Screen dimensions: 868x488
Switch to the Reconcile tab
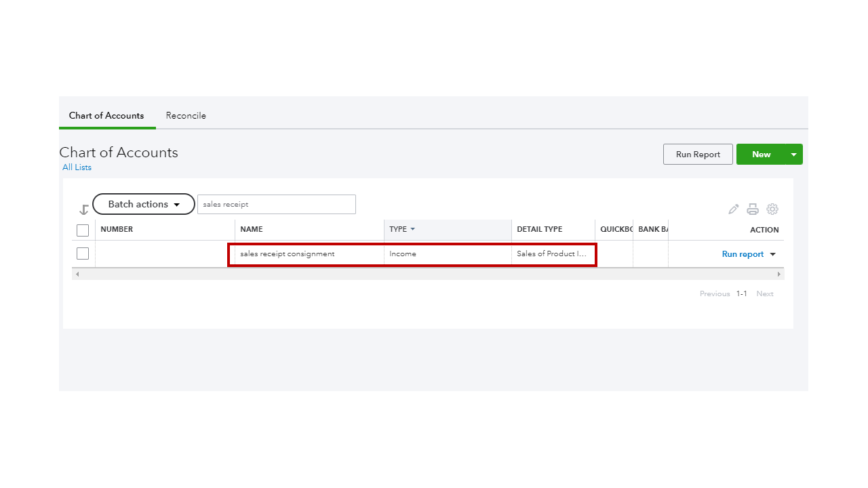(x=186, y=115)
